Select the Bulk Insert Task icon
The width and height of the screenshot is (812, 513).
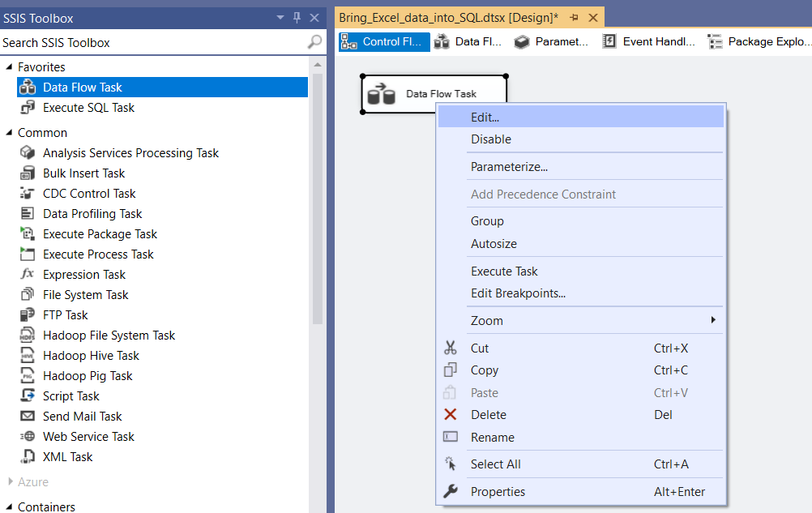pyautogui.click(x=28, y=173)
